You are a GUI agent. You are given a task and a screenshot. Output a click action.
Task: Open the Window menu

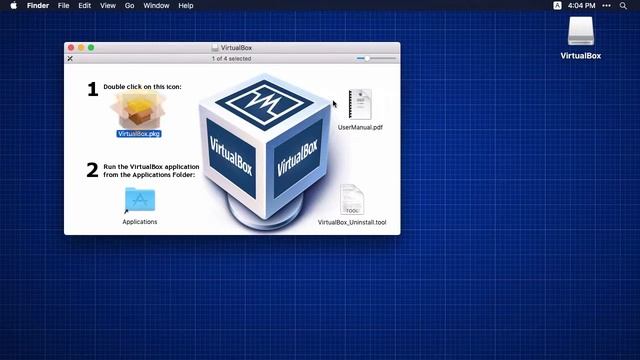click(156, 6)
